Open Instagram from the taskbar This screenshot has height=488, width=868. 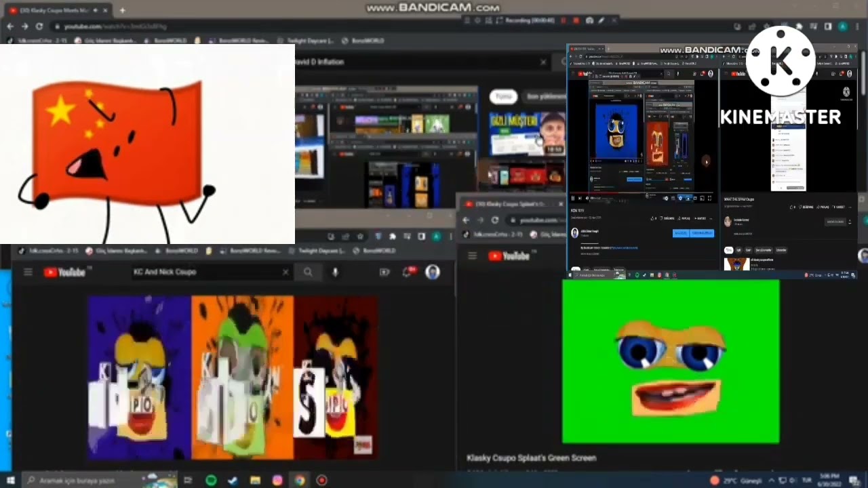[277, 481]
